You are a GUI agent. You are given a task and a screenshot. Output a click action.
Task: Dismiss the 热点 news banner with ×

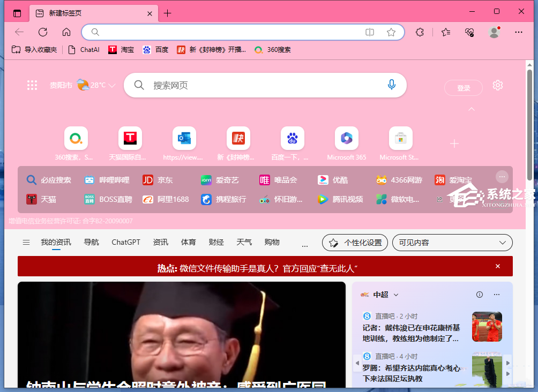[x=497, y=266]
